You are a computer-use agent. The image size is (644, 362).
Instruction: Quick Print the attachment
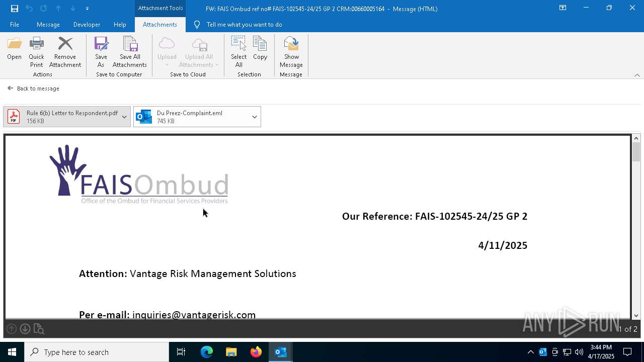(x=36, y=52)
